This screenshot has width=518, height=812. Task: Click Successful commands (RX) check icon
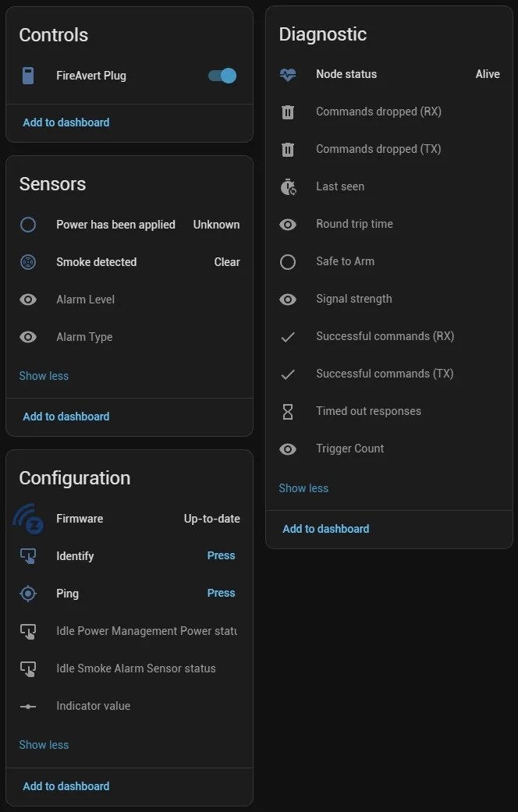click(x=288, y=337)
